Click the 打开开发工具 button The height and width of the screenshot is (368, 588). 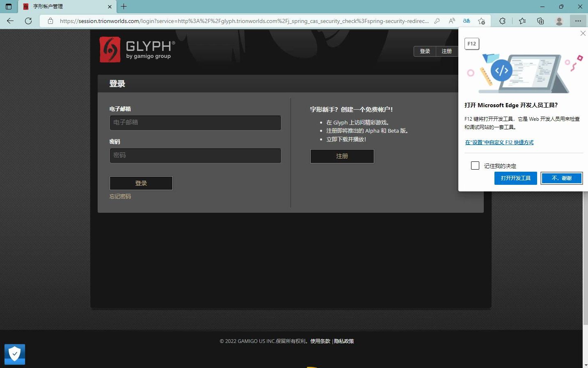[516, 178]
